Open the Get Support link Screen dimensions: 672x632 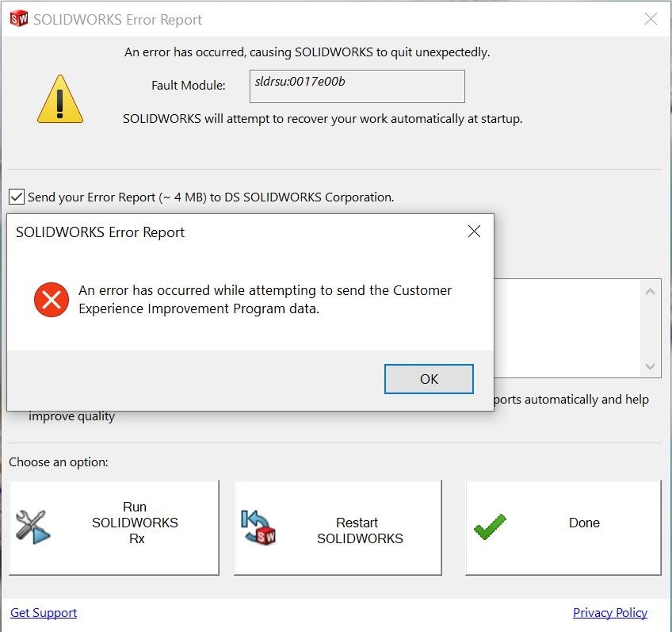(44, 612)
